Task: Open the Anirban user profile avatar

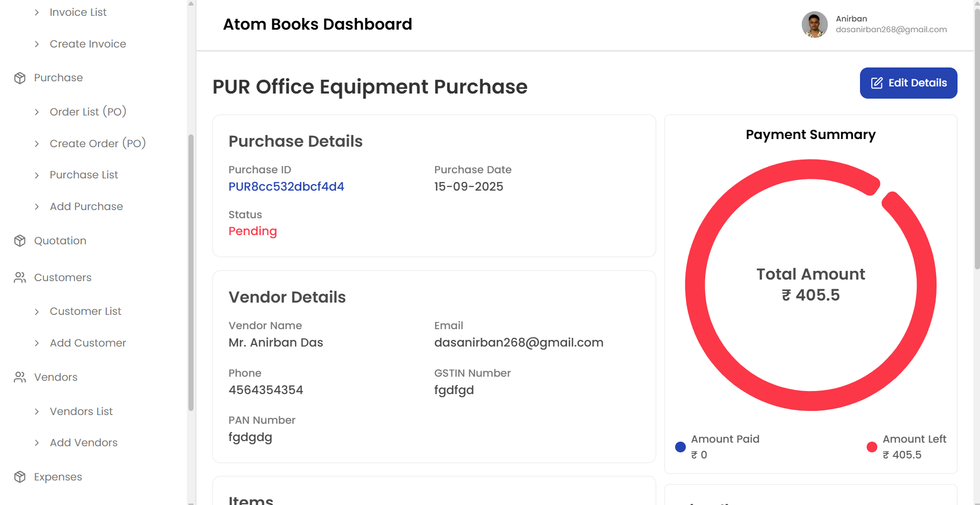Action: [814, 25]
